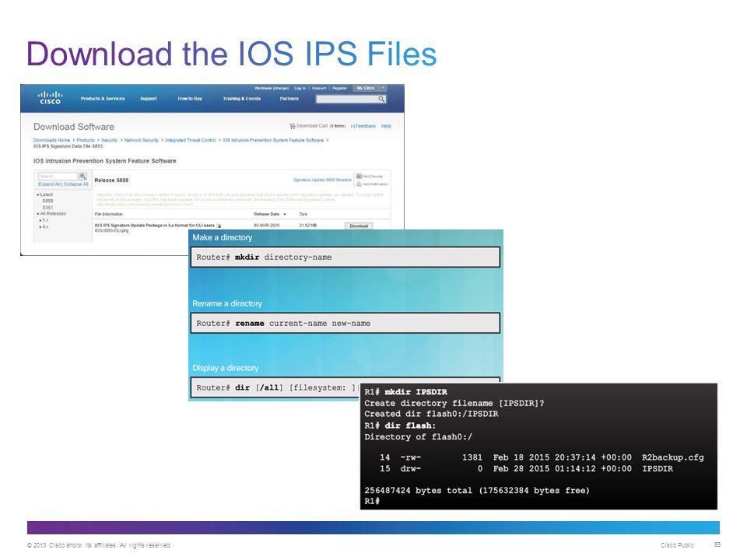Click the Network Security breadcrumb link

(142, 141)
